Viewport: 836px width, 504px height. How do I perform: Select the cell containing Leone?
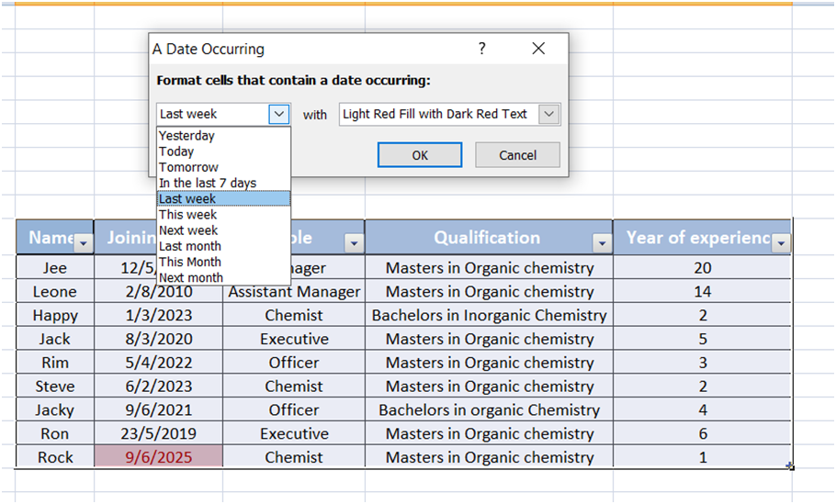click(x=55, y=291)
